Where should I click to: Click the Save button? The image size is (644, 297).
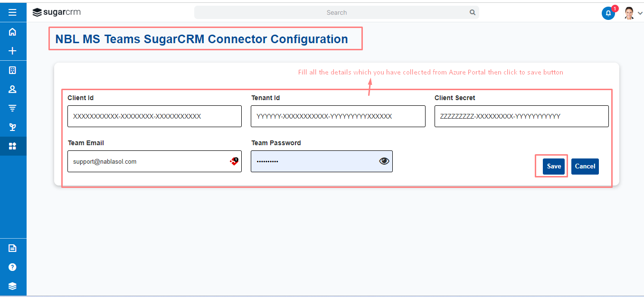pyautogui.click(x=554, y=167)
